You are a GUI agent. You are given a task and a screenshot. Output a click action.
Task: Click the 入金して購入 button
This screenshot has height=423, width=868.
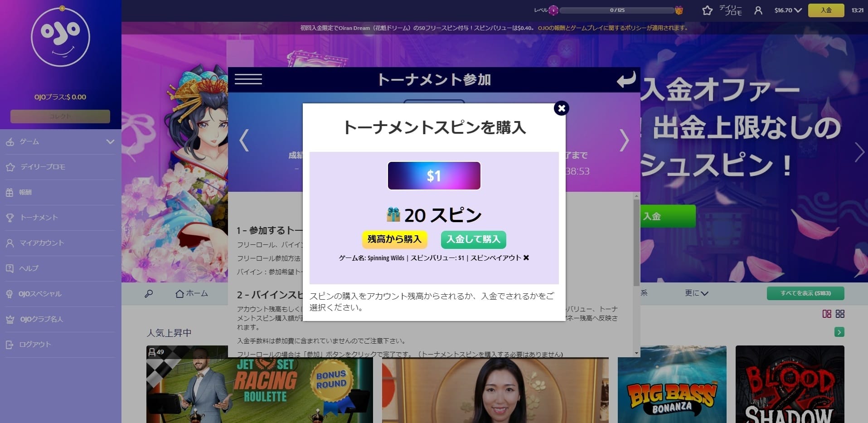[x=473, y=239]
